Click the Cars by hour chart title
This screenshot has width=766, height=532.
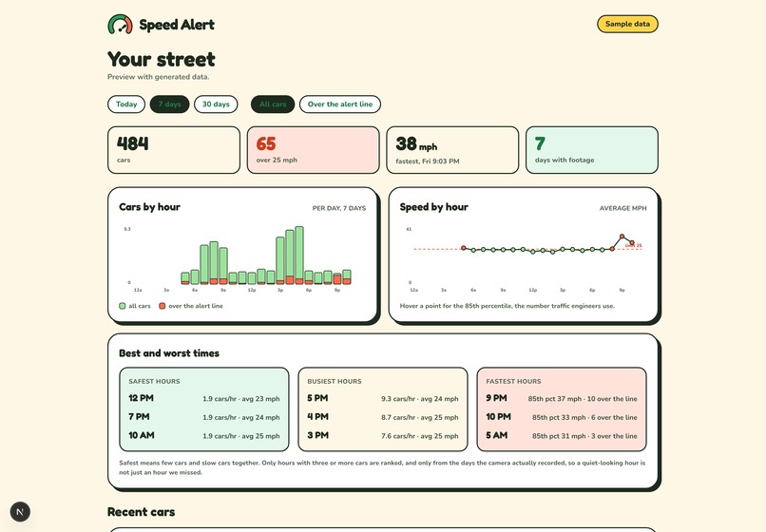[x=149, y=207]
